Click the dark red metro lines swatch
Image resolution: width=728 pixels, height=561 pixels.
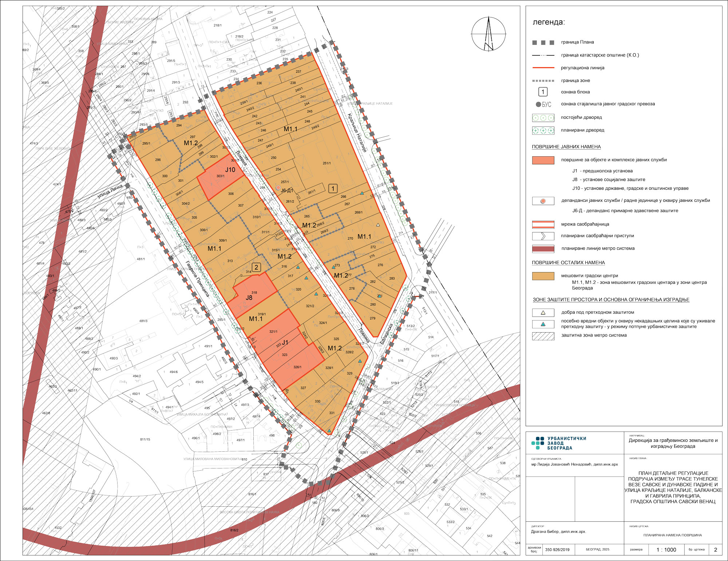click(x=543, y=249)
